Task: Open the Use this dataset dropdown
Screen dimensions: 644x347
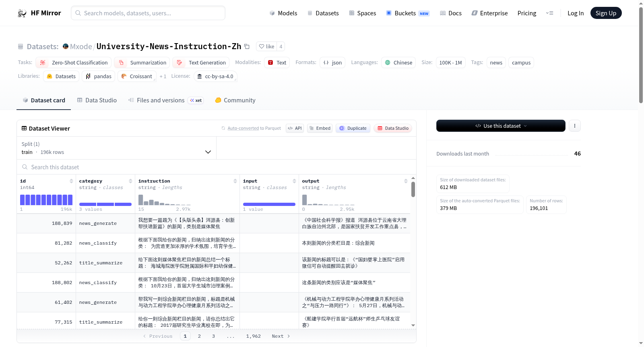Action: 501,126
